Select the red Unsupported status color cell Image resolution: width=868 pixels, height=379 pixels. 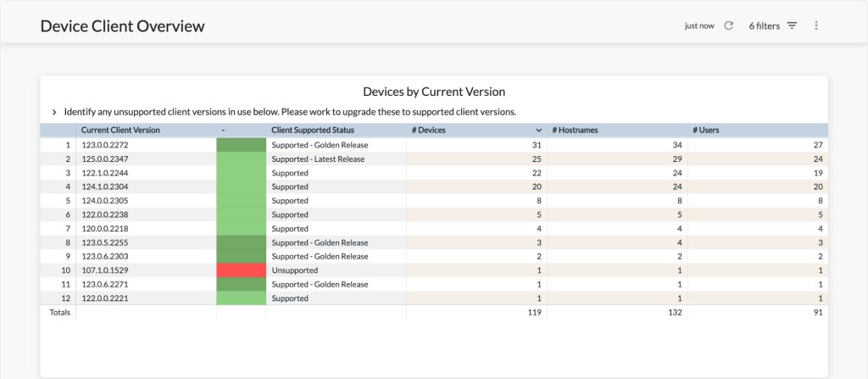pos(242,270)
